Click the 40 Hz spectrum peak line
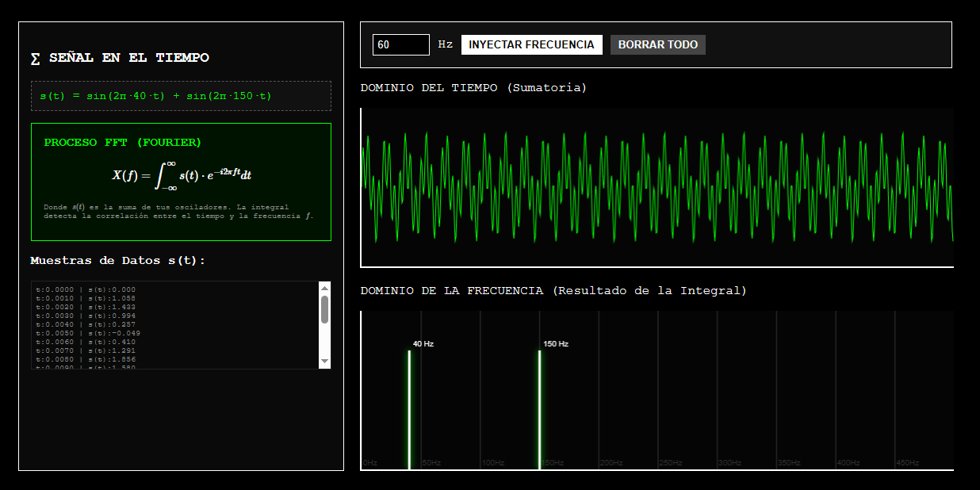Image resolution: width=980 pixels, height=490 pixels. click(409, 410)
